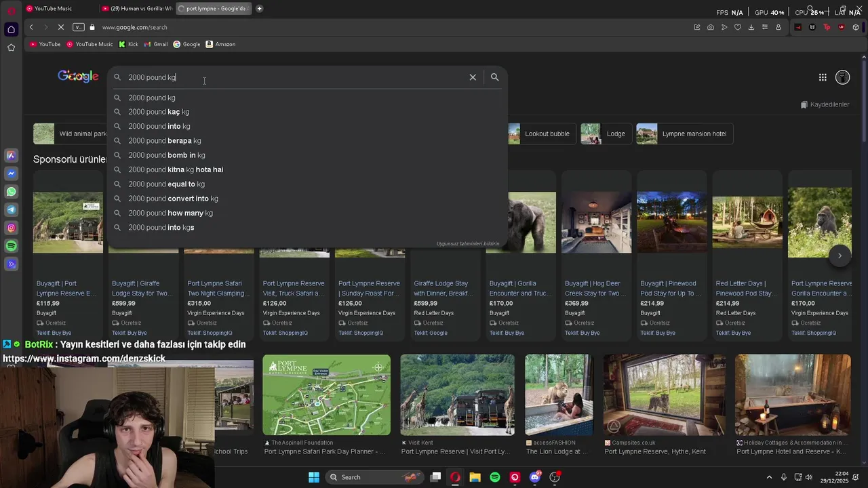Choose suggestion "2000 pound how many kg"
This screenshot has height=488, width=868.
tap(307, 213)
